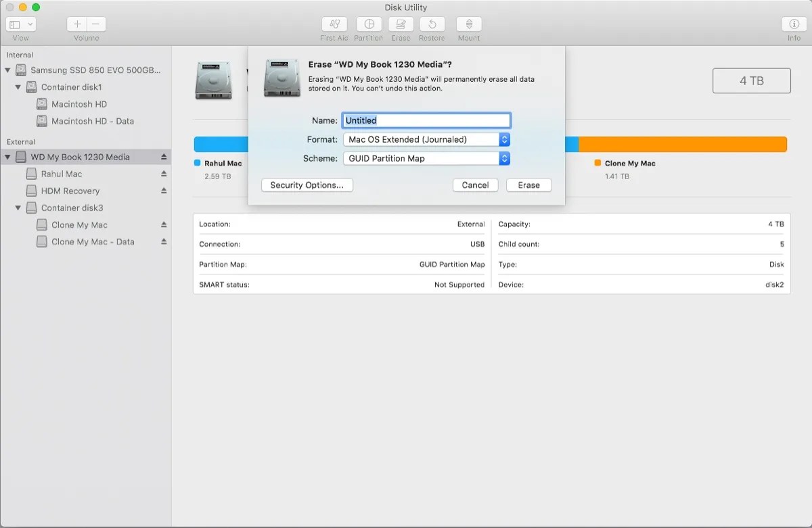Open Security Options

pyautogui.click(x=307, y=185)
